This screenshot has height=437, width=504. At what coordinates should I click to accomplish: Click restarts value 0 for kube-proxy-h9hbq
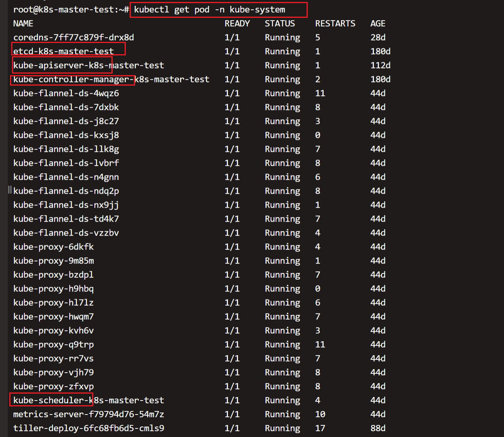[317, 289]
